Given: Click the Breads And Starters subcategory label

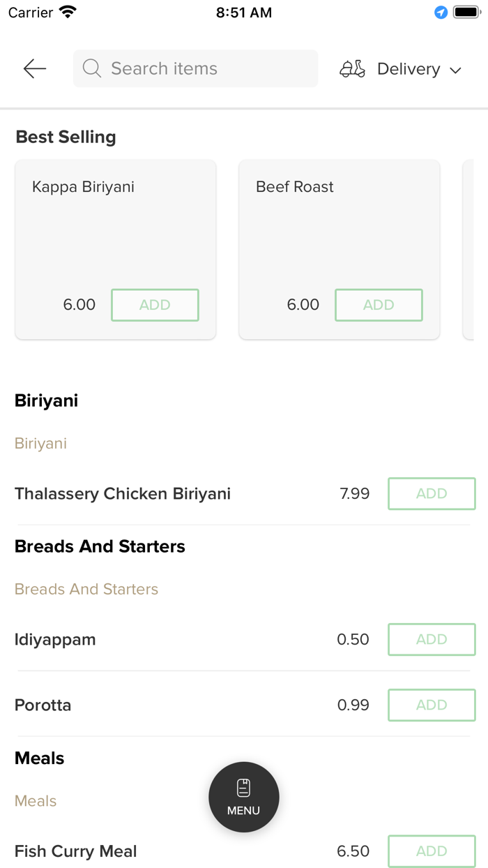Looking at the screenshot, I should (x=86, y=590).
